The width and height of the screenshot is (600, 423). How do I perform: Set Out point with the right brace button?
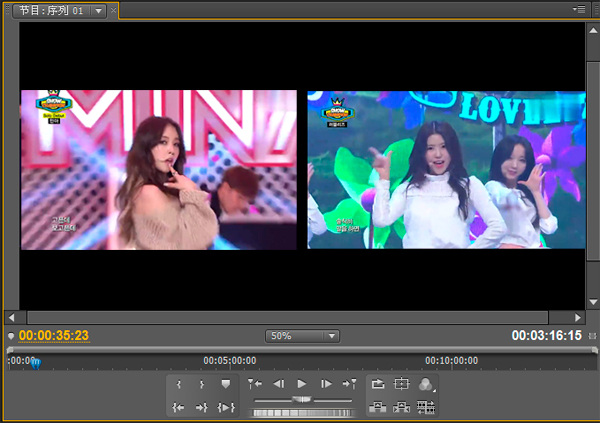point(202,384)
